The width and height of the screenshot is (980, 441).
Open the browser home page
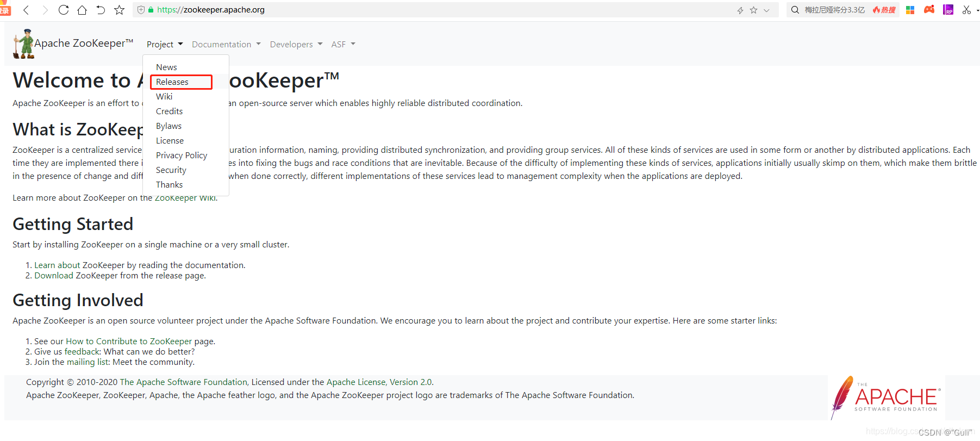82,9
